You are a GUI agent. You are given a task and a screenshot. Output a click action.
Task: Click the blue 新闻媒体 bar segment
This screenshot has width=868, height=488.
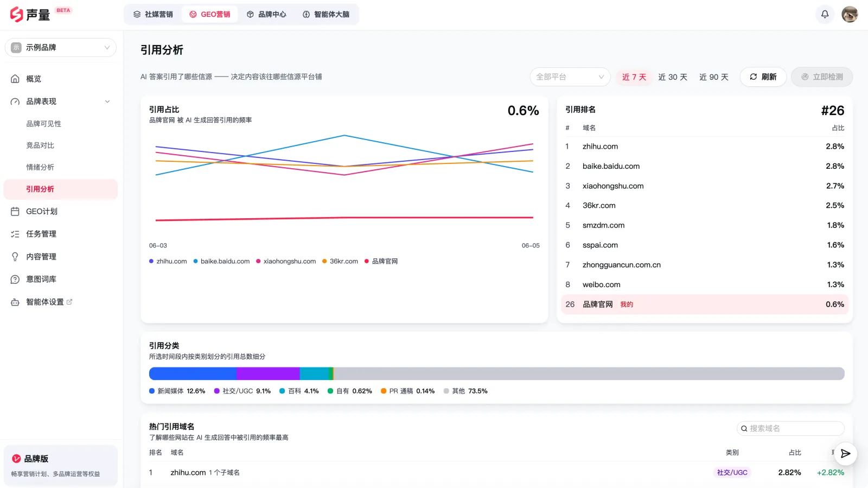click(x=193, y=373)
